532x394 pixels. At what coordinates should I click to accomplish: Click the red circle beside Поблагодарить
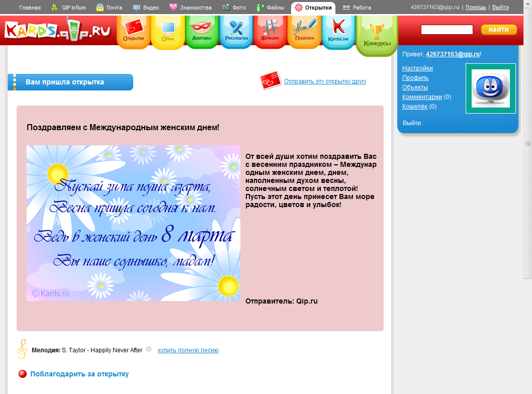[x=23, y=374]
